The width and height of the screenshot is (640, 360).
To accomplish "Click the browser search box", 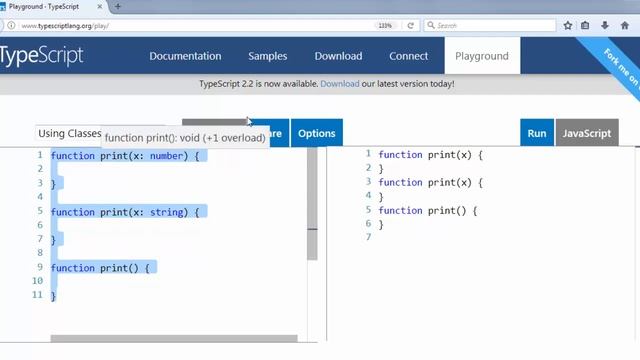I will [x=490, y=25].
